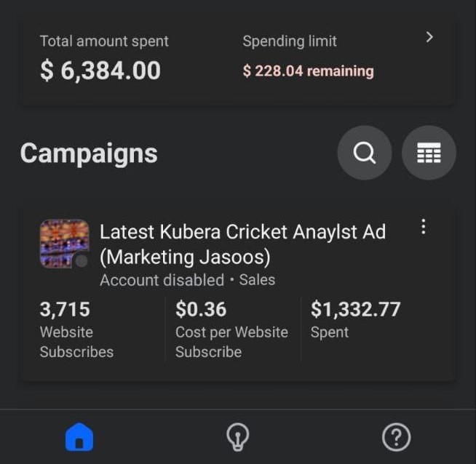Search campaigns with the magnifier icon
Screen dimensions: 476x464
(364, 153)
